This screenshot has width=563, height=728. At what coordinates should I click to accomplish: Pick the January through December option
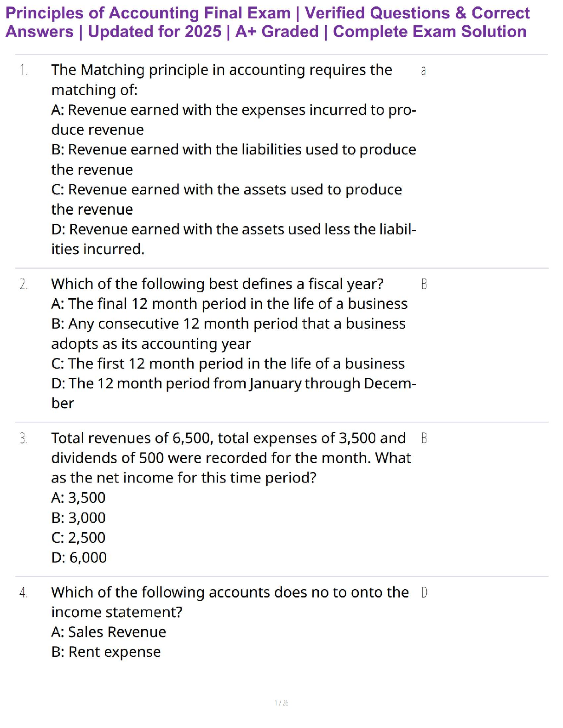[x=233, y=392]
